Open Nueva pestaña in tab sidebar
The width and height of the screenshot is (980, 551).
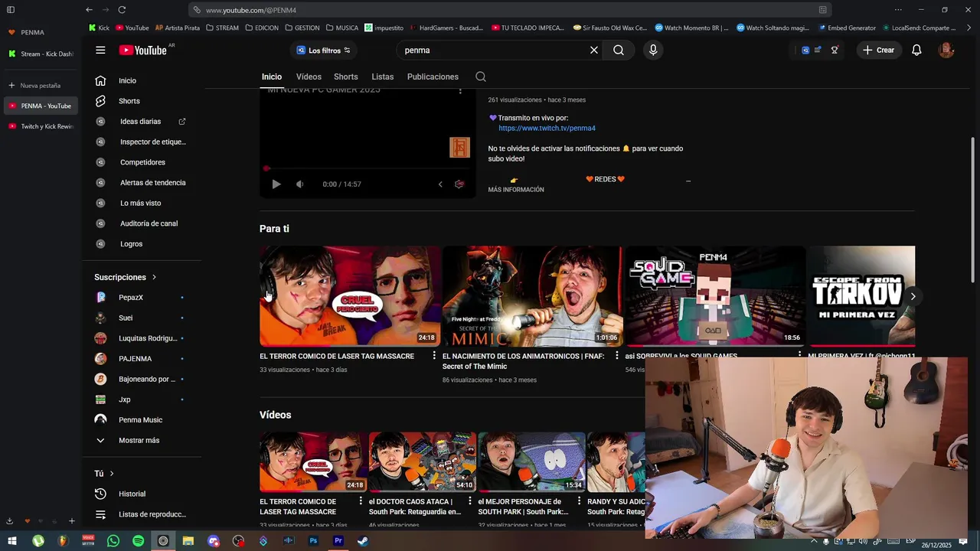(40, 86)
